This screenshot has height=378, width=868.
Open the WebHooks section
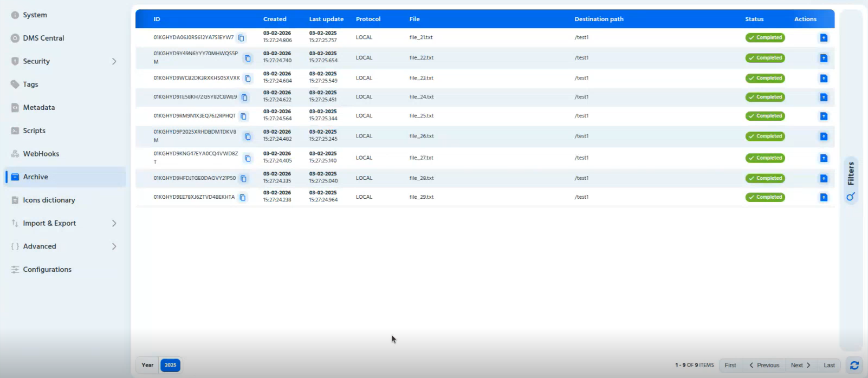pyautogui.click(x=41, y=154)
